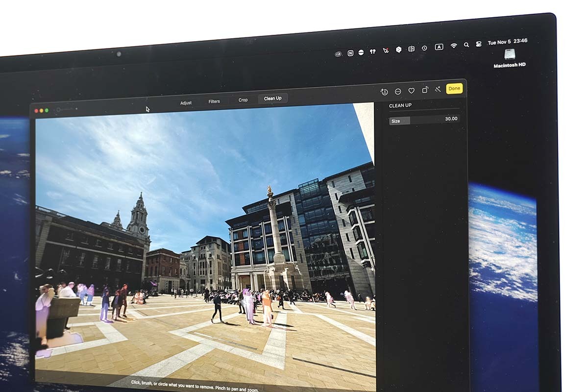
Task: Switch to the Adjust tab
Action: point(186,103)
